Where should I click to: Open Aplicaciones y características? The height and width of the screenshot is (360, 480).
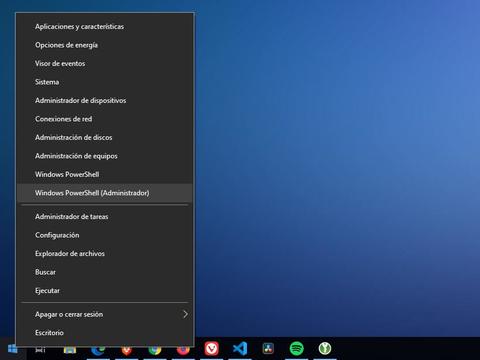pyautogui.click(x=105, y=26)
